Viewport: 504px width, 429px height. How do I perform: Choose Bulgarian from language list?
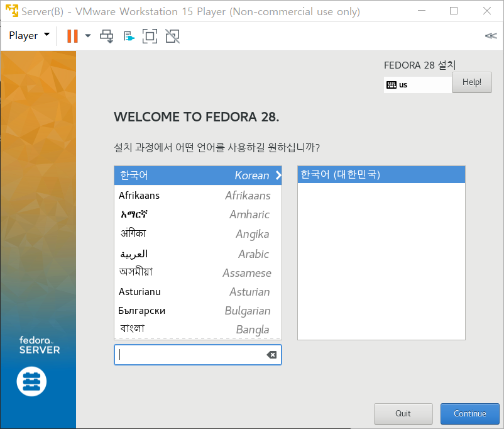(x=198, y=311)
